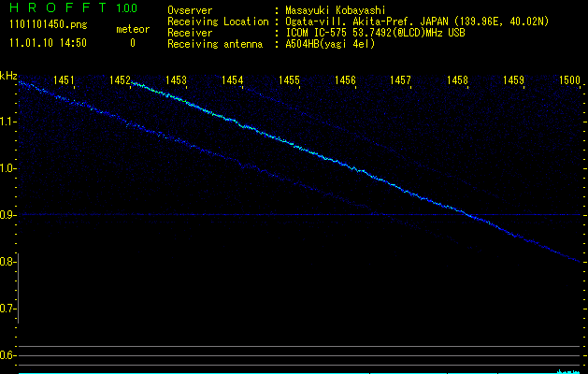Click the 1457 time marker

400,79
